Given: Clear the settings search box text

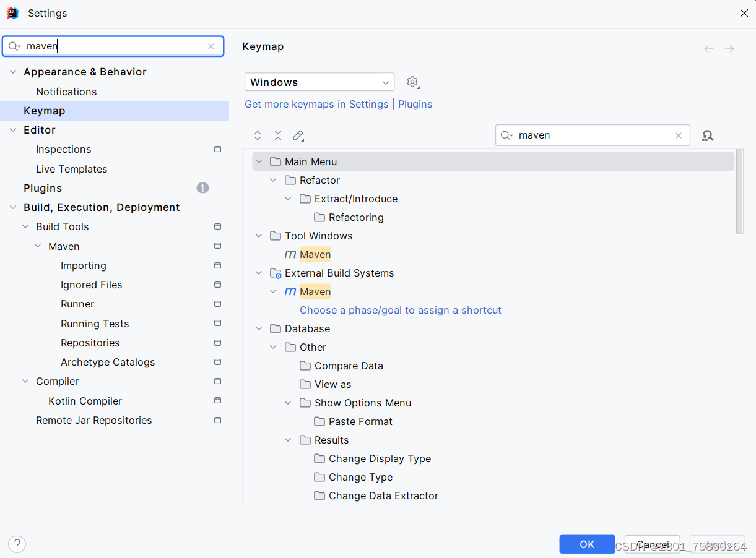Looking at the screenshot, I should click(x=211, y=46).
